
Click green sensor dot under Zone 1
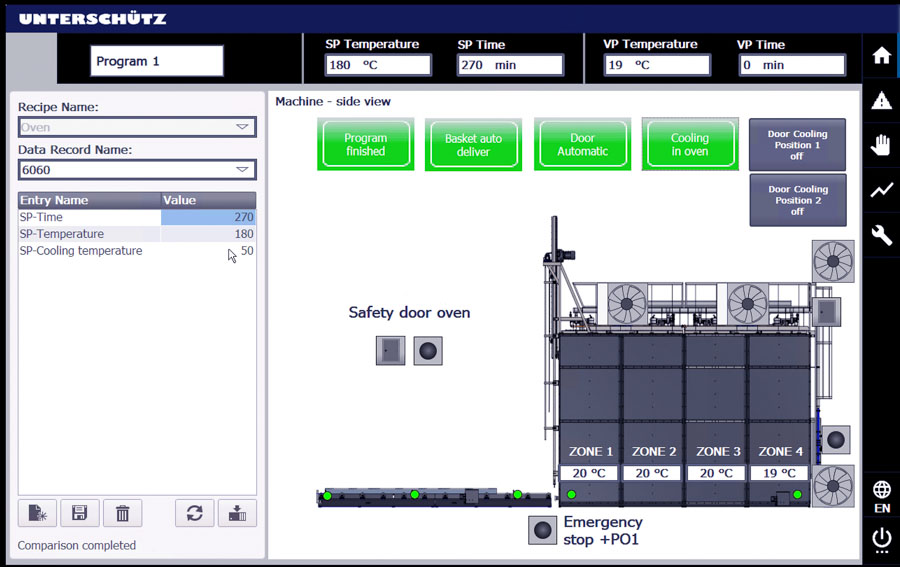571,494
